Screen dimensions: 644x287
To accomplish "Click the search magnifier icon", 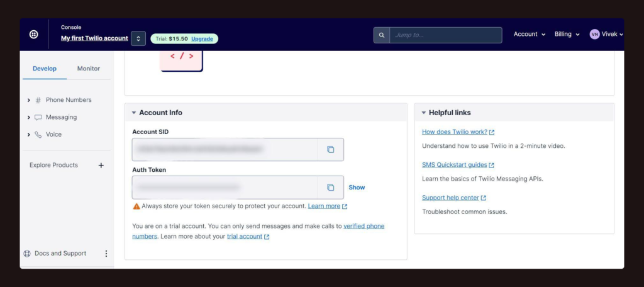I will [x=382, y=35].
